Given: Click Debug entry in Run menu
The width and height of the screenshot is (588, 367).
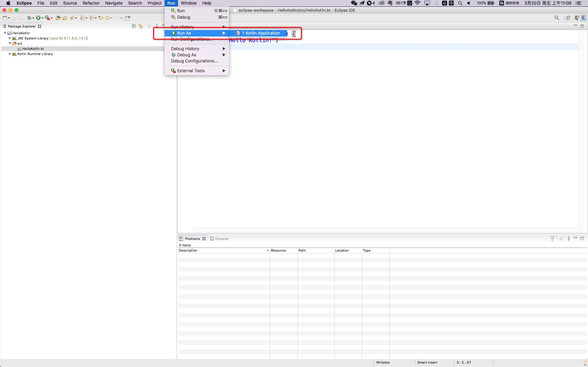Looking at the screenshot, I should 197,17.
